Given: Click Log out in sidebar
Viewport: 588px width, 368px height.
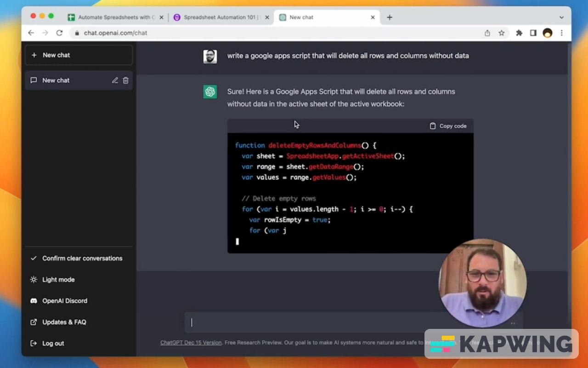Looking at the screenshot, I should click(x=79, y=343).
